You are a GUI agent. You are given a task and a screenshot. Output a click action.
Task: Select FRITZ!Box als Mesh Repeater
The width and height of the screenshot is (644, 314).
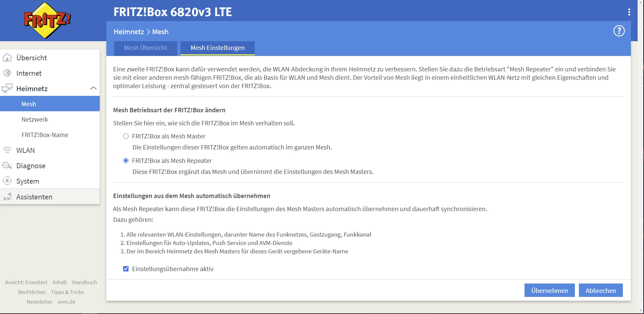coord(126,161)
